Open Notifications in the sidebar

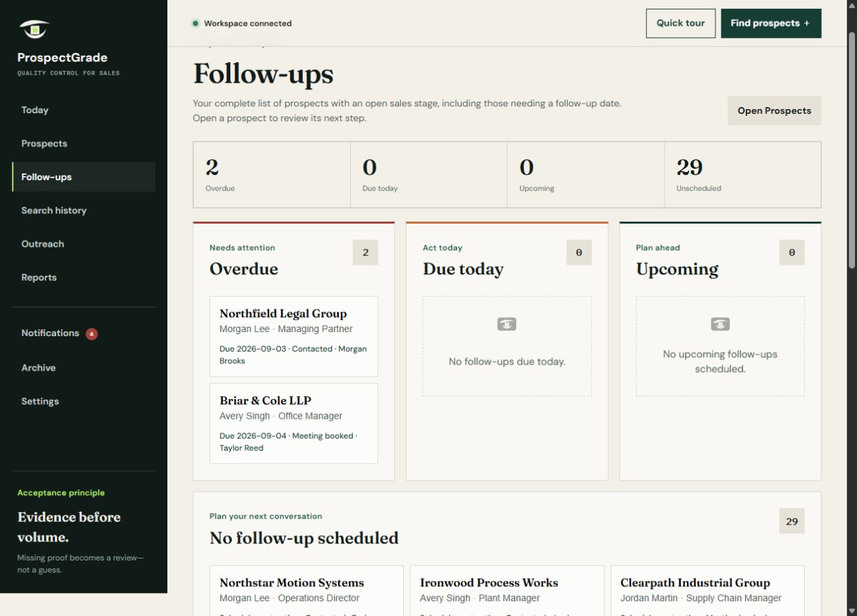[83, 333]
